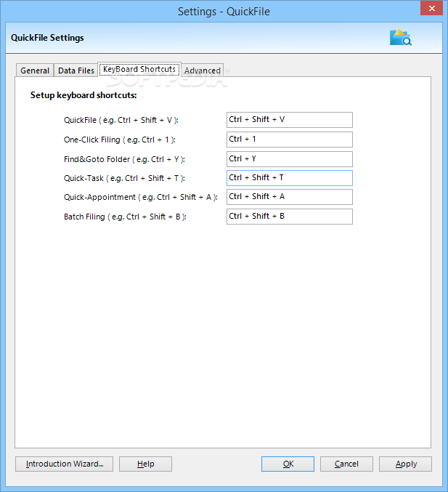Apply the shortcut changes

[405, 464]
